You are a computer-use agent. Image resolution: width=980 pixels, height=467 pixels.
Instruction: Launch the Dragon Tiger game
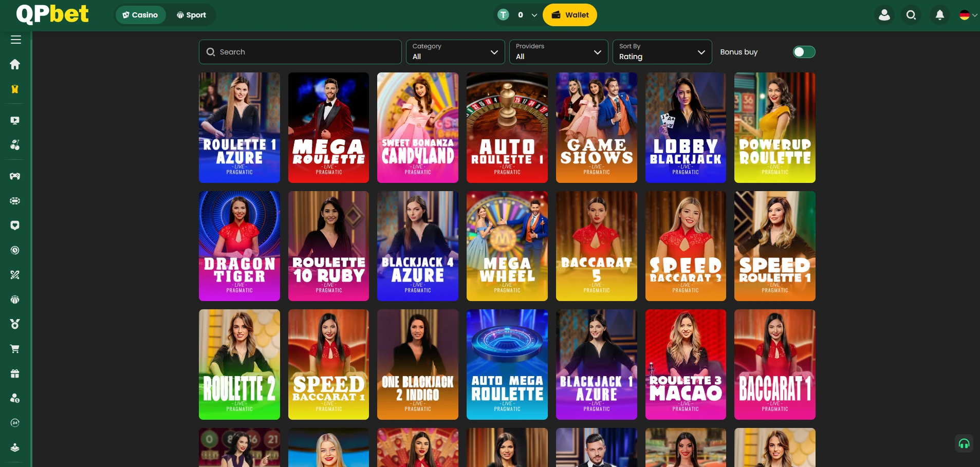(x=239, y=246)
